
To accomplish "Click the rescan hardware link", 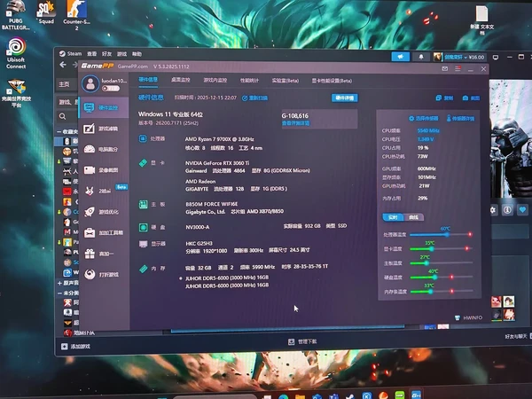I will pos(254,98).
